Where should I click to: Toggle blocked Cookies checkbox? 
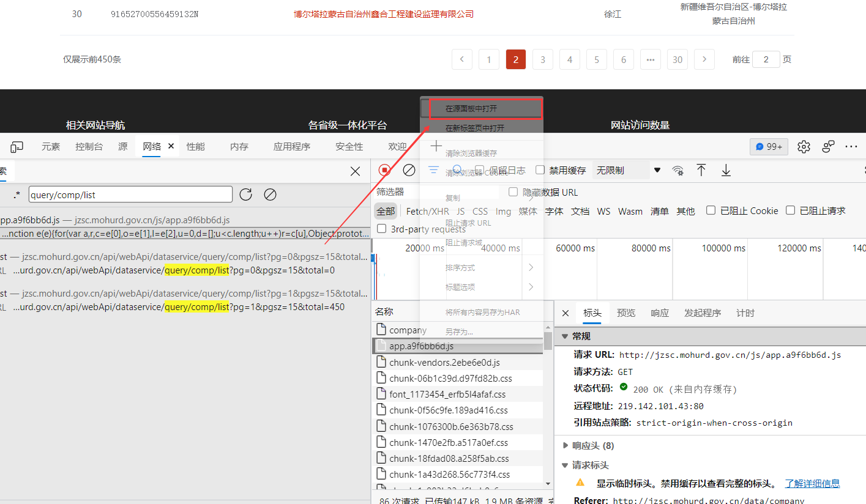click(x=711, y=210)
